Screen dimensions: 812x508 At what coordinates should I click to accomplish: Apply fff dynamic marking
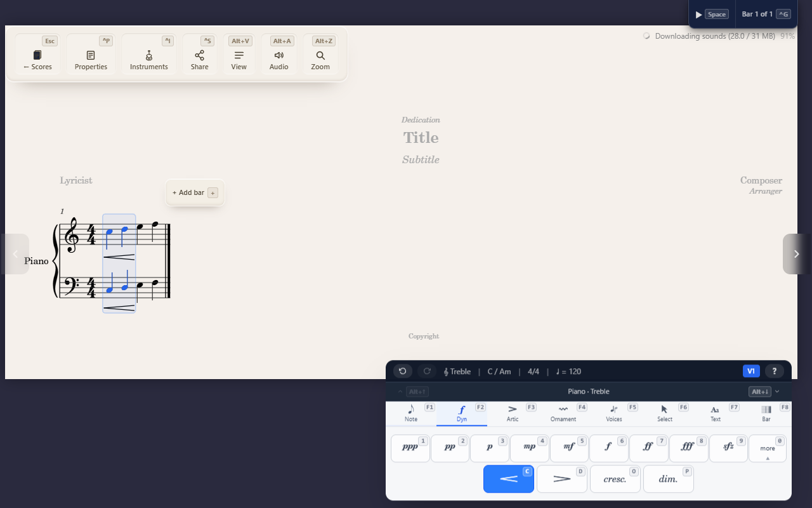[689, 448]
